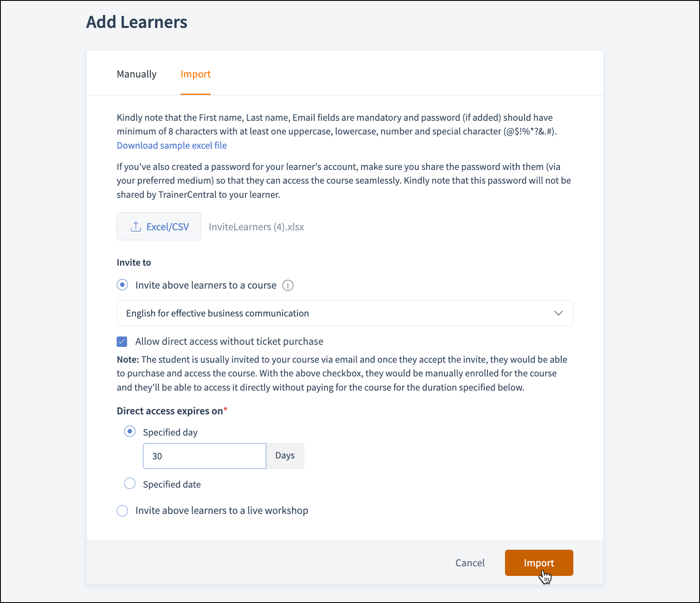Click the Excel/CSV upload button

tap(159, 227)
